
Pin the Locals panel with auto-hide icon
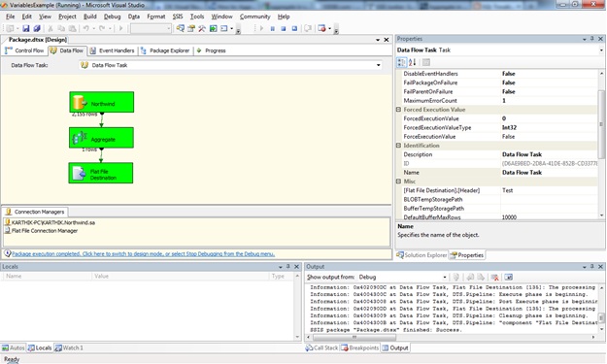click(288, 267)
